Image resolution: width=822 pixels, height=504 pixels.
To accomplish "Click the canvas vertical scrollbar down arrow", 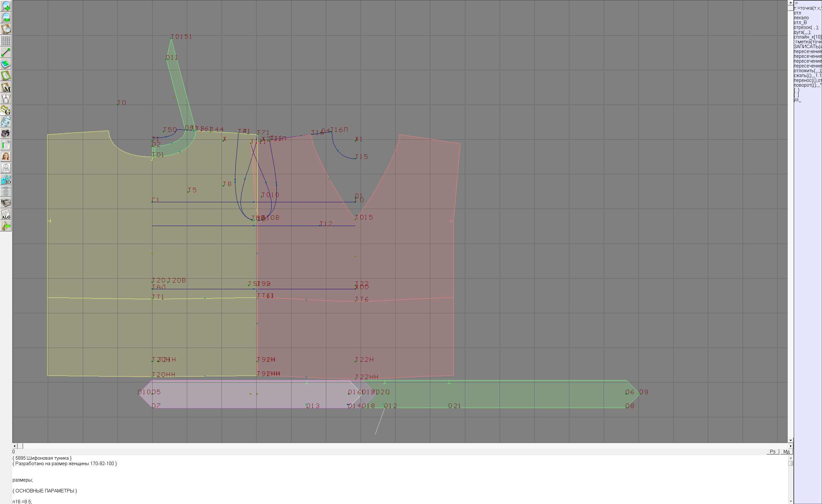I will coord(790,440).
